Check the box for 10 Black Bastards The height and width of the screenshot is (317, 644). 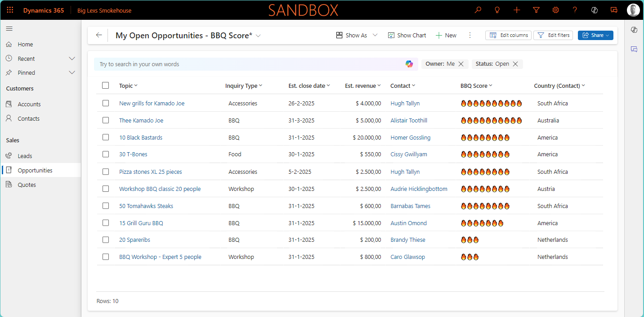pos(106,137)
